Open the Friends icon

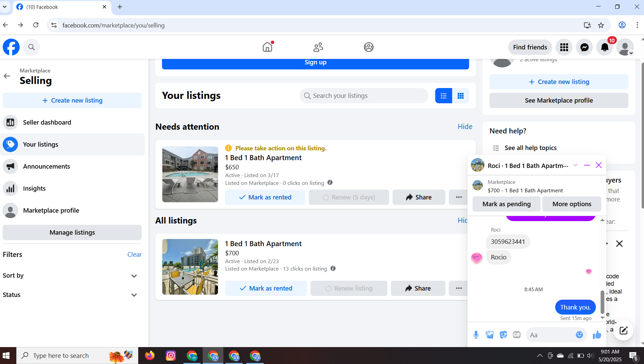[x=318, y=47]
